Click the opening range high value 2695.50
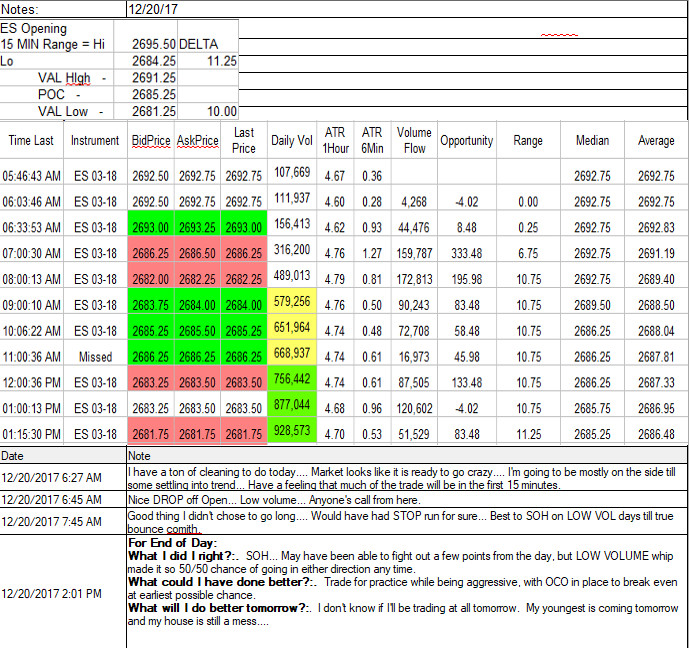 [145, 36]
